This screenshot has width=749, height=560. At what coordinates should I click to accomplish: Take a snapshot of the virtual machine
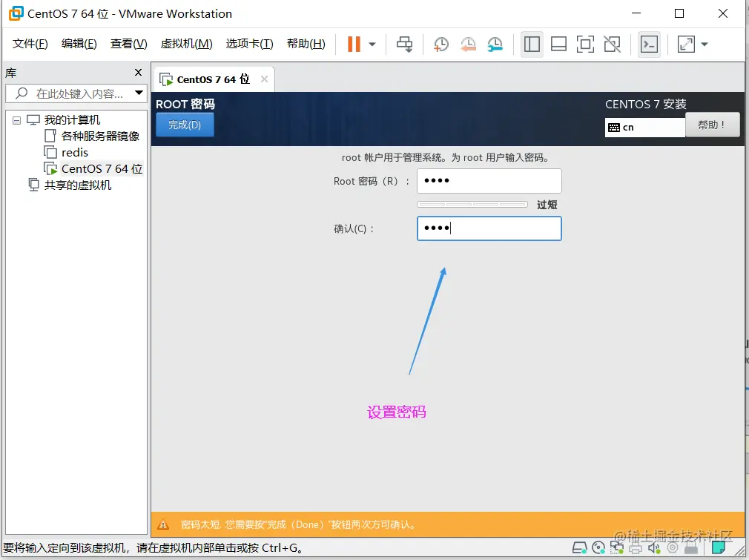click(441, 45)
